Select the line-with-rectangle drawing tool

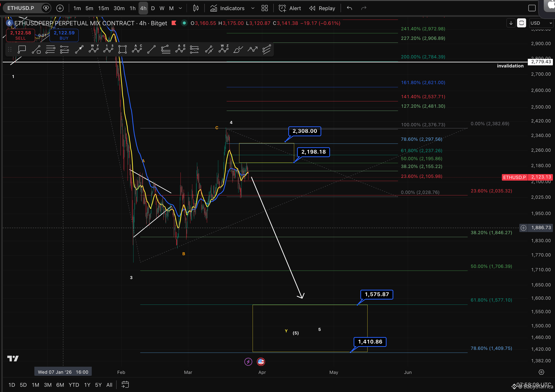pos(36,49)
